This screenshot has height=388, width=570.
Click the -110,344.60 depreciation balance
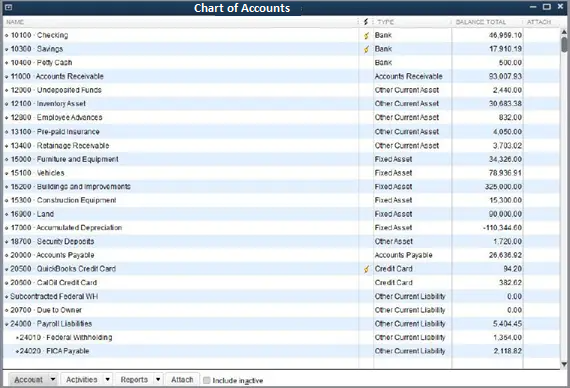(x=502, y=228)
